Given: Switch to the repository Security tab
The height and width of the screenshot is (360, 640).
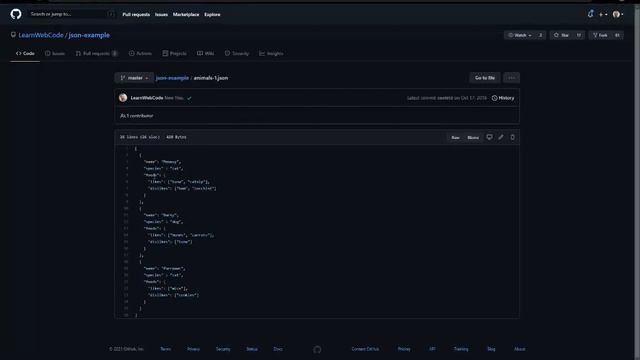Looking at the screenshot, I should coord(236,53).
